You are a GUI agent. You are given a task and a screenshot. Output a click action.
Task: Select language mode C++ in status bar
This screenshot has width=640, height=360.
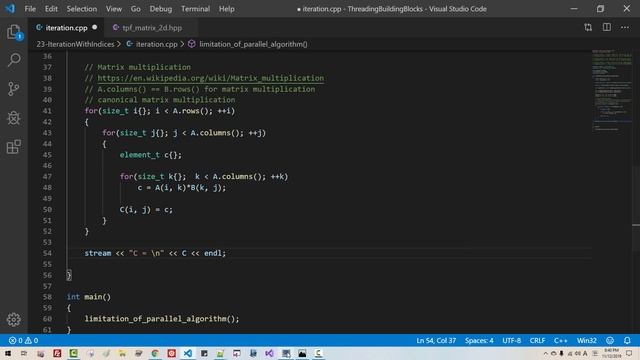coord(560,340)
